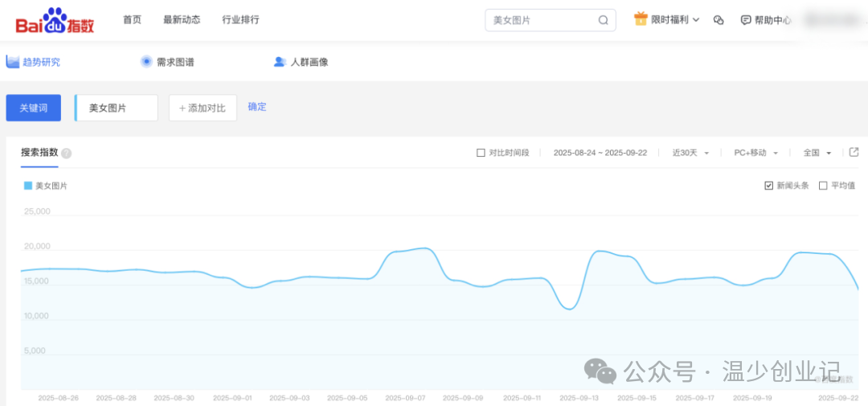
Task: Open the PC+移动 device dropdown
Action: point(755,153)
